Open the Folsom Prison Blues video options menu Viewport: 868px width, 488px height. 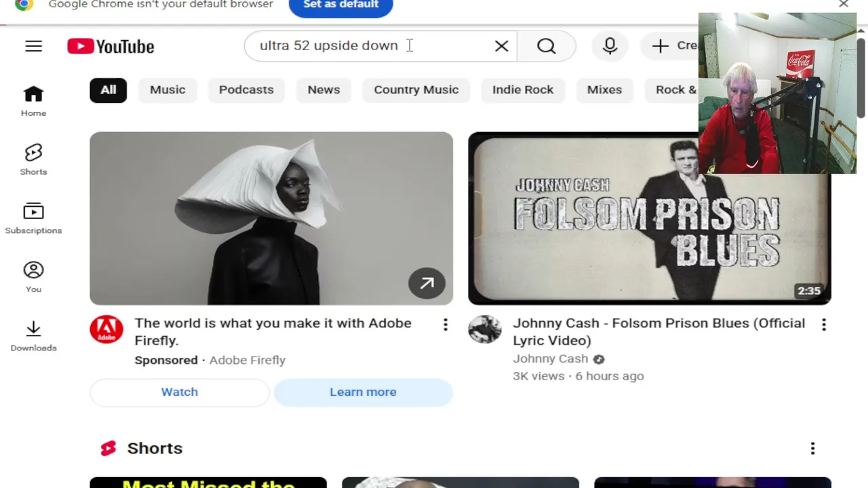[824, 325]
